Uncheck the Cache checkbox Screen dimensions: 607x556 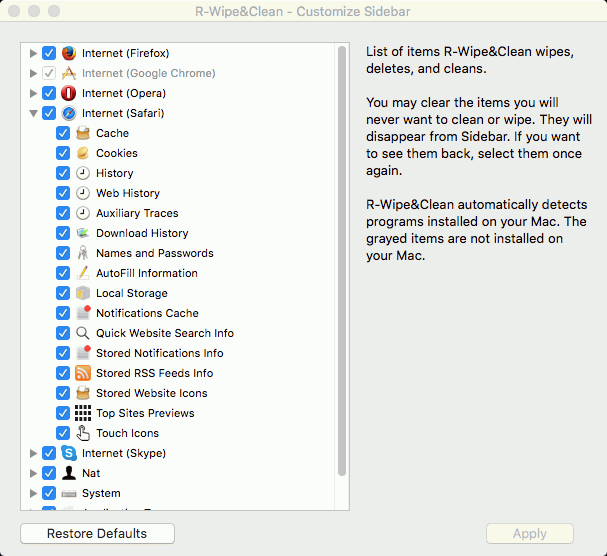pos(63,133)
